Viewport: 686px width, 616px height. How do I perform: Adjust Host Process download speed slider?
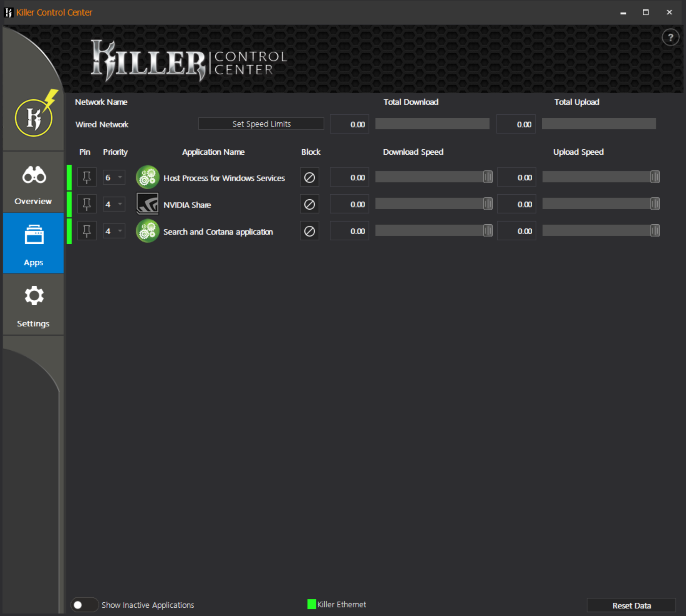(488, 177)
